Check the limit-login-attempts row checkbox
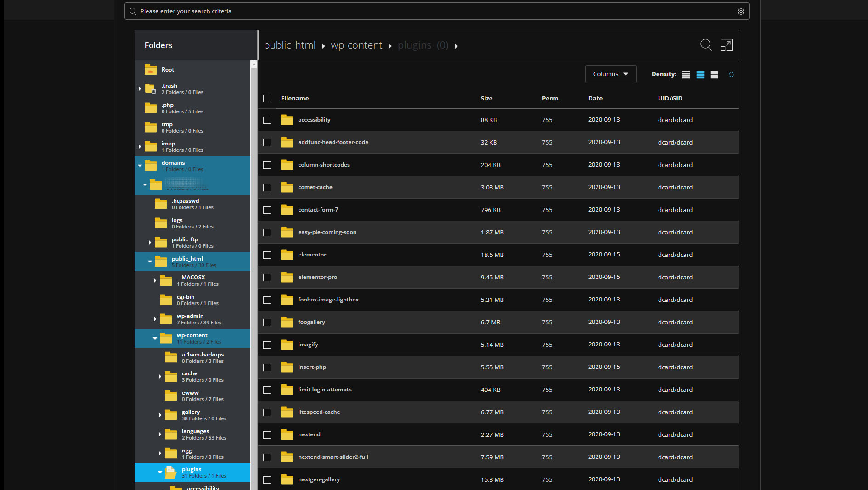 [267, 390]
